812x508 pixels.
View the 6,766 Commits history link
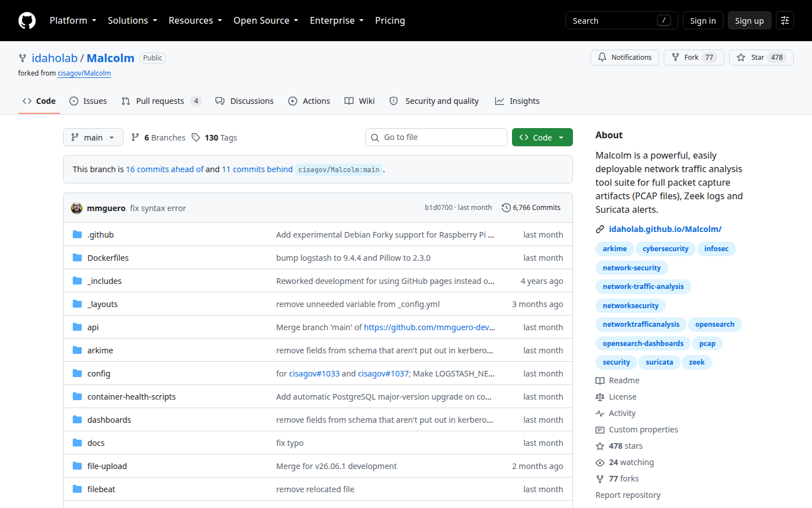click(531, 208)
